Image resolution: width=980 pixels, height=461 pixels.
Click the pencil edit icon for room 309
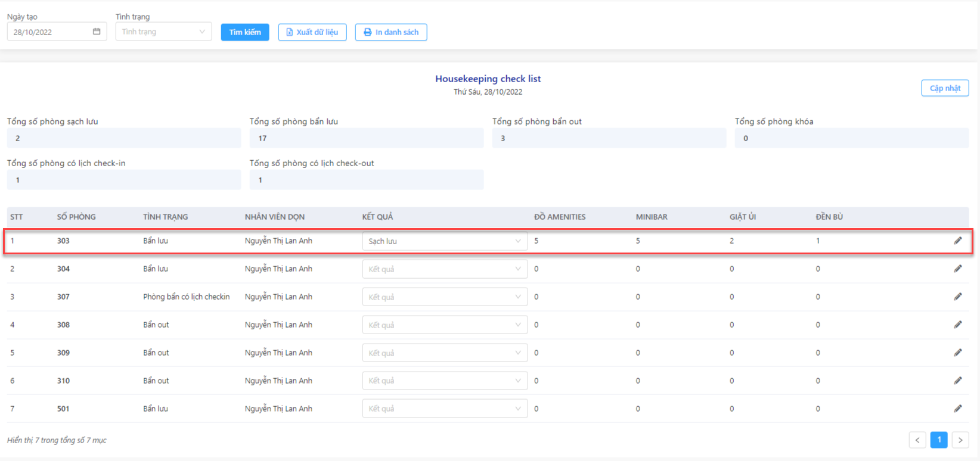click(x=958, y=353)
